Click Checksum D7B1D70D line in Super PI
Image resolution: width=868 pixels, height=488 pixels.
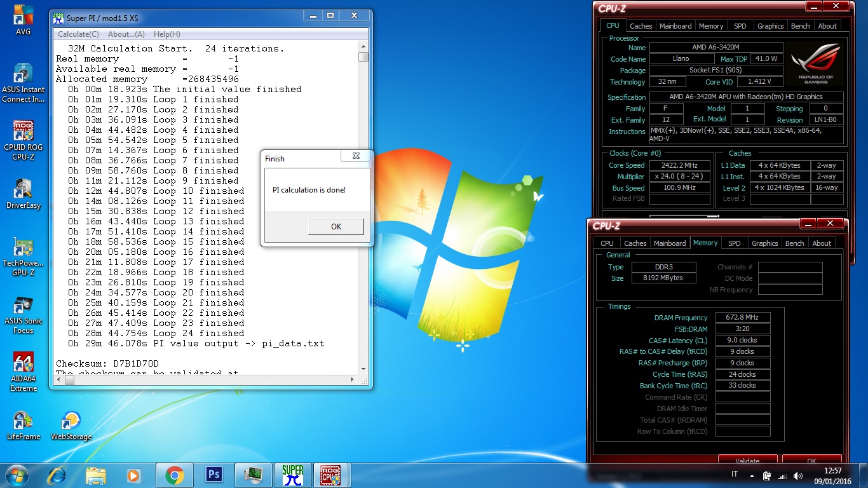(x=107, y=363)
